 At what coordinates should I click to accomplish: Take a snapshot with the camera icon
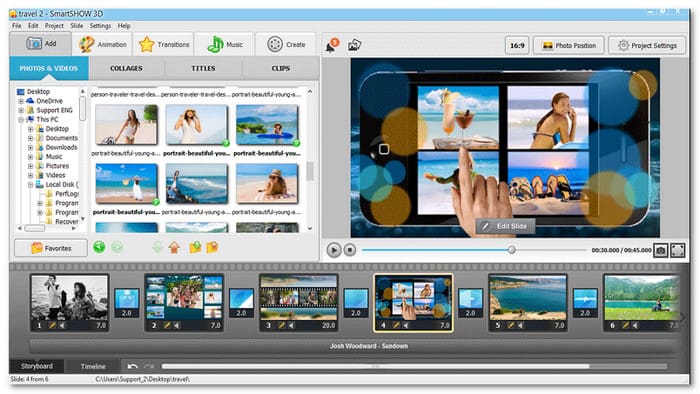pyautogui.click(x=661, y=250)
